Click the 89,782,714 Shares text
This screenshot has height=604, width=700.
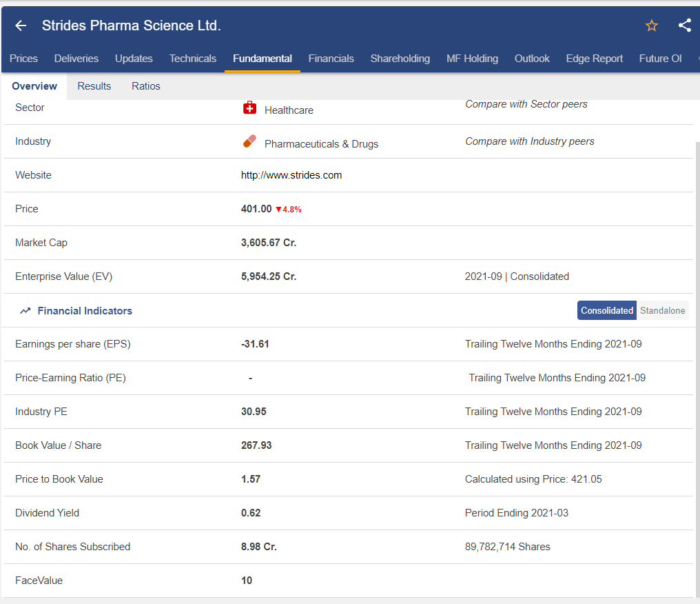coord(508,547)
